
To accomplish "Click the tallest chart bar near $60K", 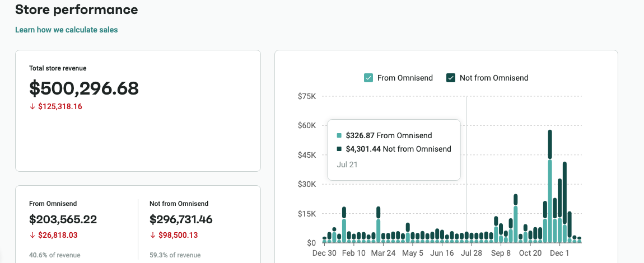I will [x=550, y=186].
